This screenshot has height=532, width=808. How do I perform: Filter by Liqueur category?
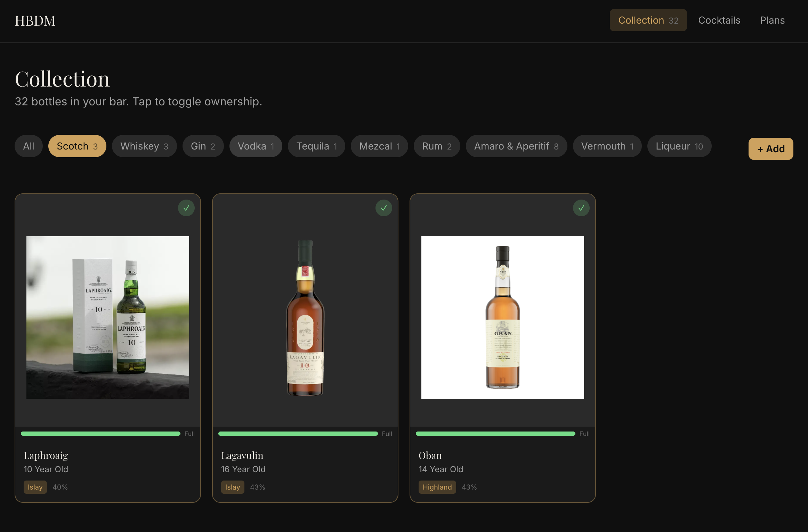tap(679, 146)
